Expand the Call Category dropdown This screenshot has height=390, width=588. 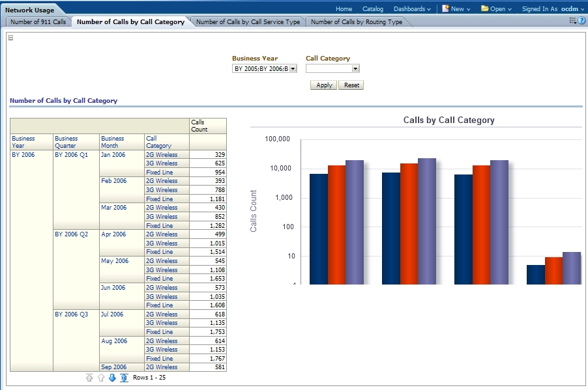(x=355, y=68)
